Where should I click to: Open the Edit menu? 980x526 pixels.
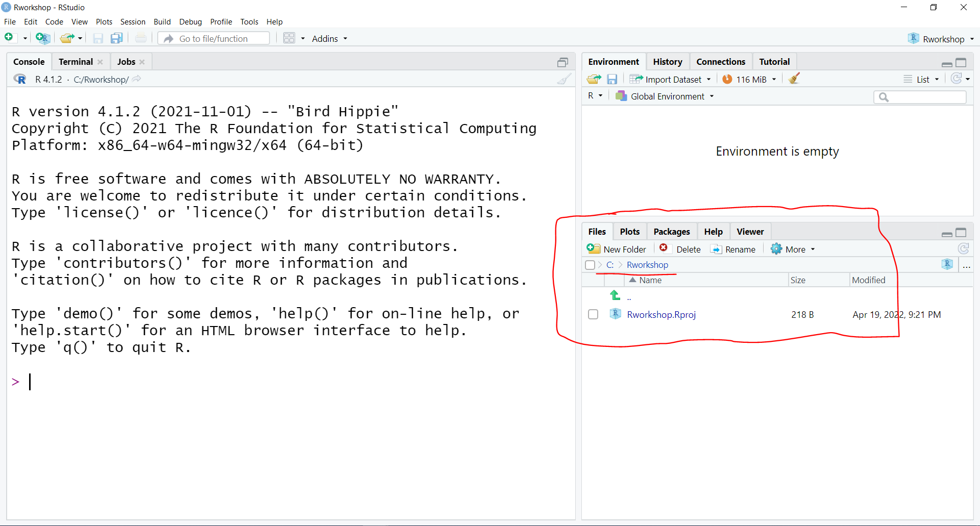tap(31, 21)
